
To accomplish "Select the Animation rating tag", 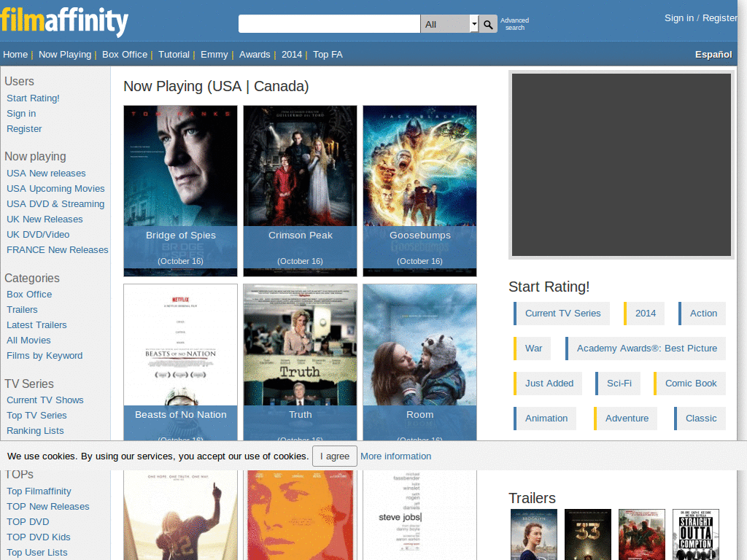I will [545, 418].
